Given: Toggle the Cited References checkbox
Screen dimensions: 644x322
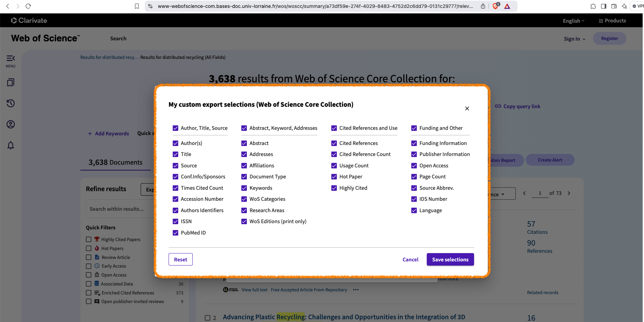Looking at the screenshot, I should 334,143.
